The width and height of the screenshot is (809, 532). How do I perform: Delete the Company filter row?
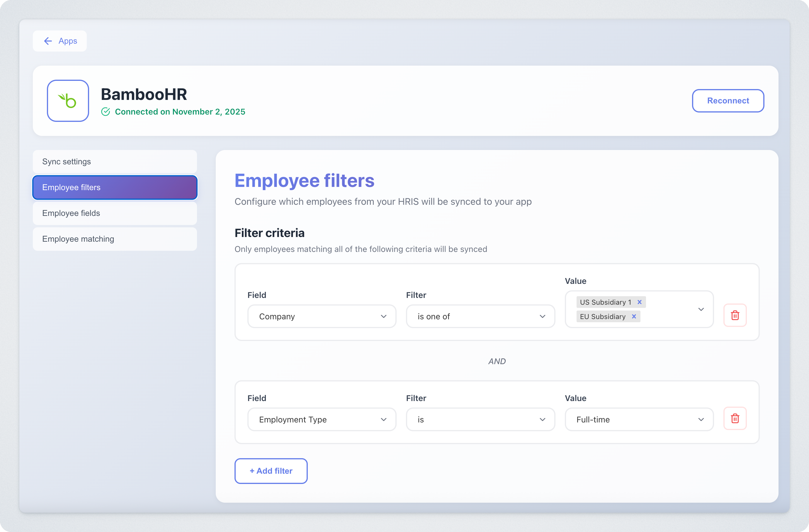click(x=735, y=315)
